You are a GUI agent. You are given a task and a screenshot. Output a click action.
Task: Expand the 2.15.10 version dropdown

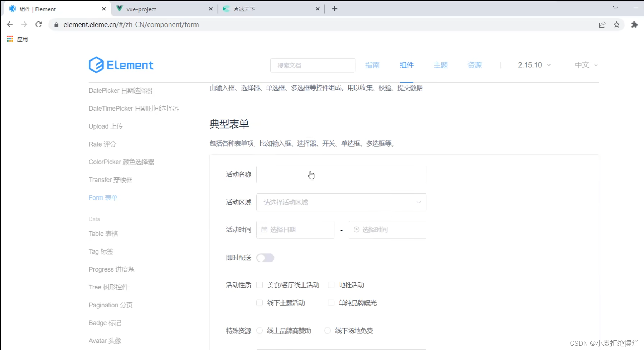click(534, 65)
